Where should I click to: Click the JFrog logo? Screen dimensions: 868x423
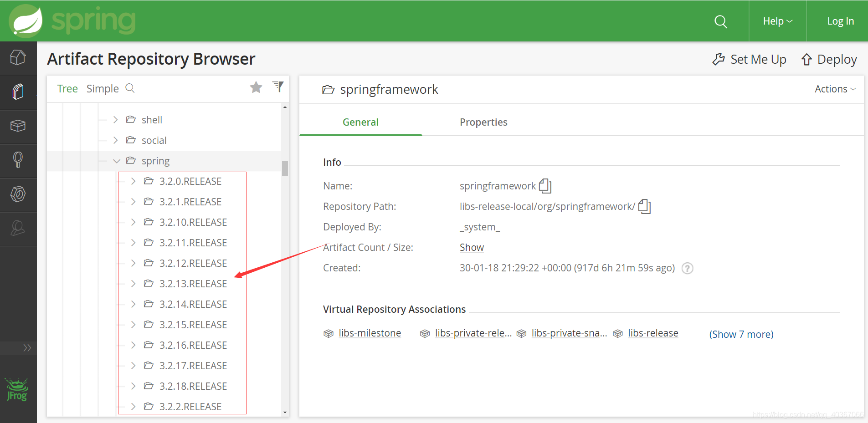17,390
